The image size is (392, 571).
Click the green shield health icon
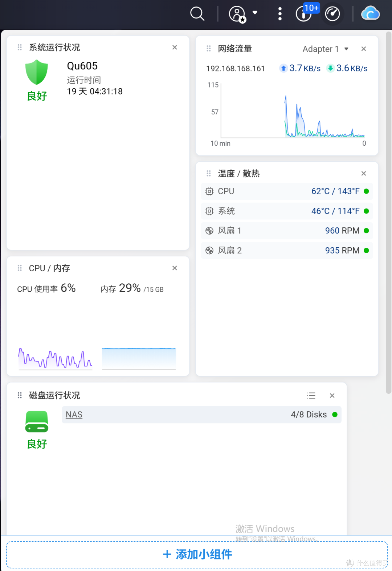coord(36,72)
